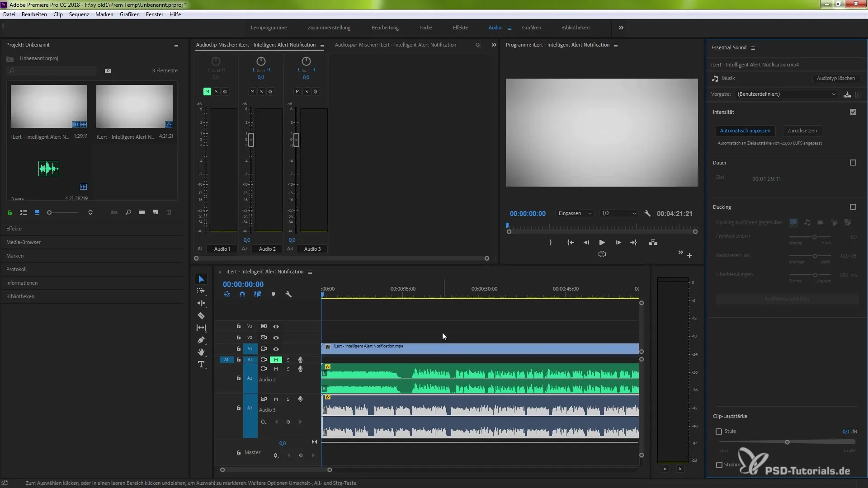Image resolution: width=868 pixels, height=488 pixels.
Task: Select the Pen tool in timeline tools
Action: point(201,340)
